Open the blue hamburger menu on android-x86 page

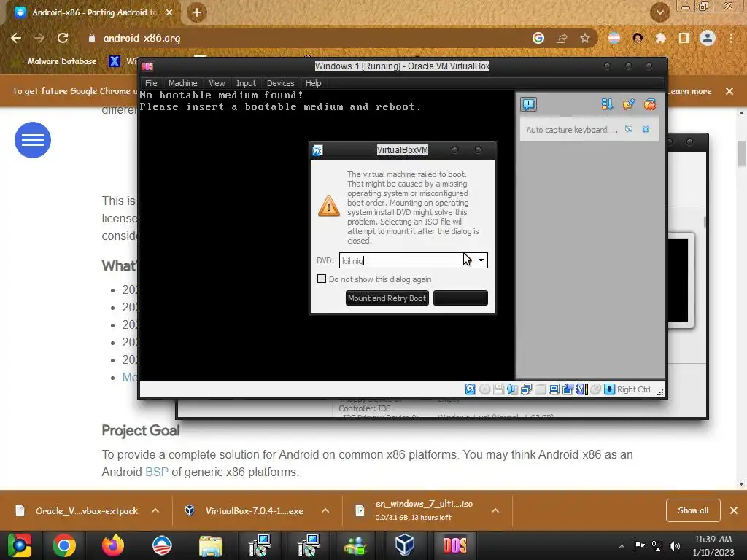click(x=33, y=140)
